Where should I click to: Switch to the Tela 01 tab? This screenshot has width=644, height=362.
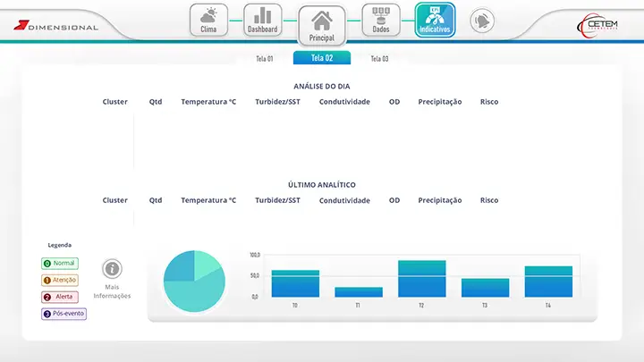[x=264, y=59]
